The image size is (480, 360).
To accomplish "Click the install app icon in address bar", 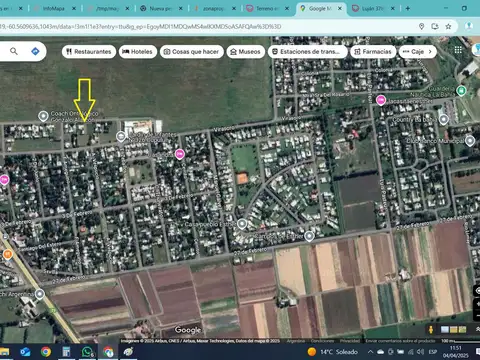I will [x=435, y=26].
